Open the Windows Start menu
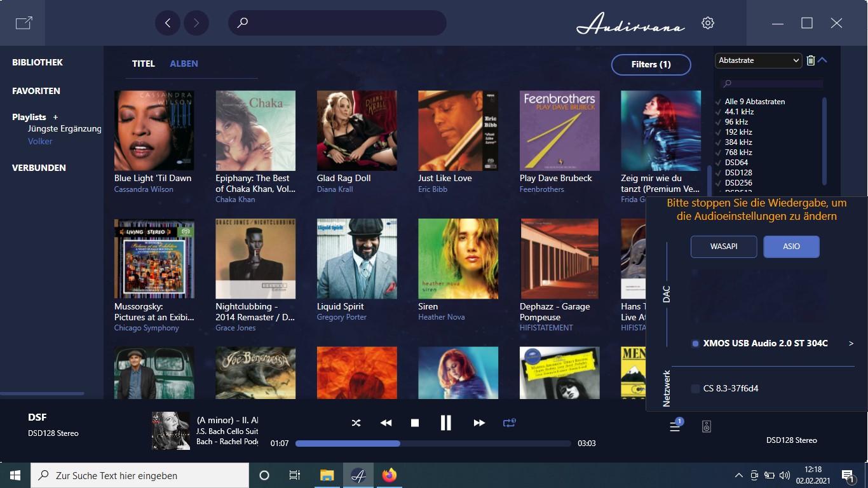This screenshot has height=488, width=868. coord(15,475)
